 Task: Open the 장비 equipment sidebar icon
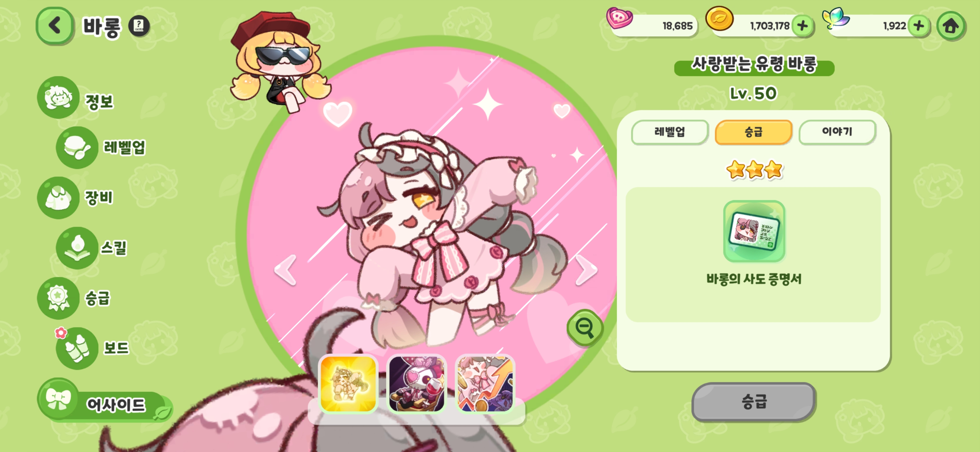58,198
